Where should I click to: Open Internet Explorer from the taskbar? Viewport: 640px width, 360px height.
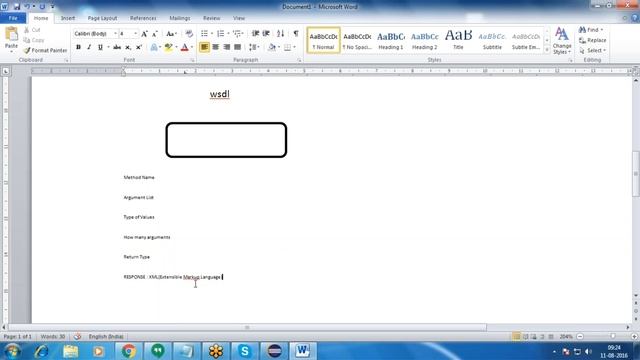41,351
